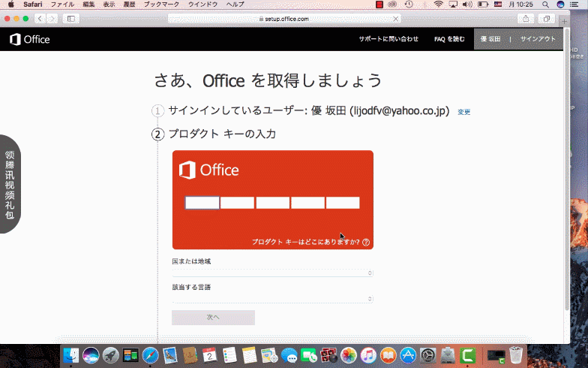Open AirPlay display menu icon
Screen dimensions: 588x368
(x=453, y=5)
